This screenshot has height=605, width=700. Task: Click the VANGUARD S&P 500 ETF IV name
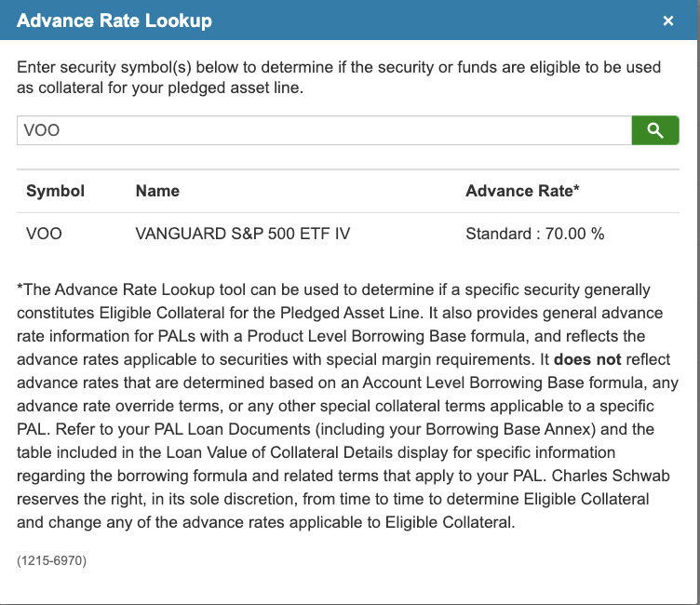tap(243, 234)
